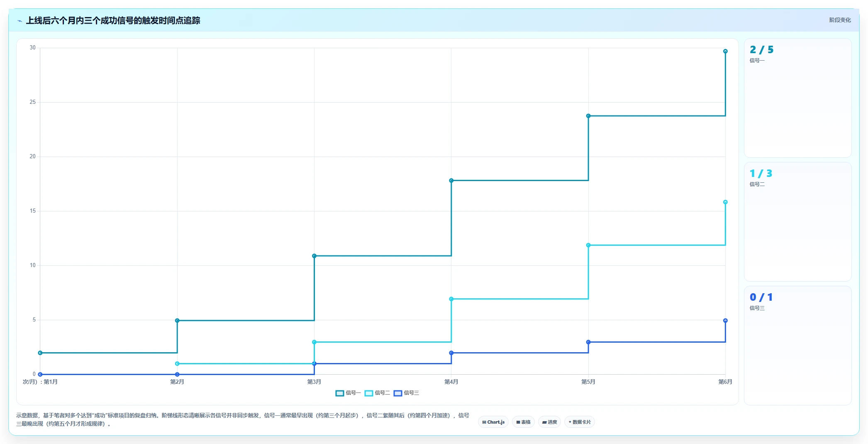
Task: Click the trend icon beside the chart title
Action: [x=20, y=21]
